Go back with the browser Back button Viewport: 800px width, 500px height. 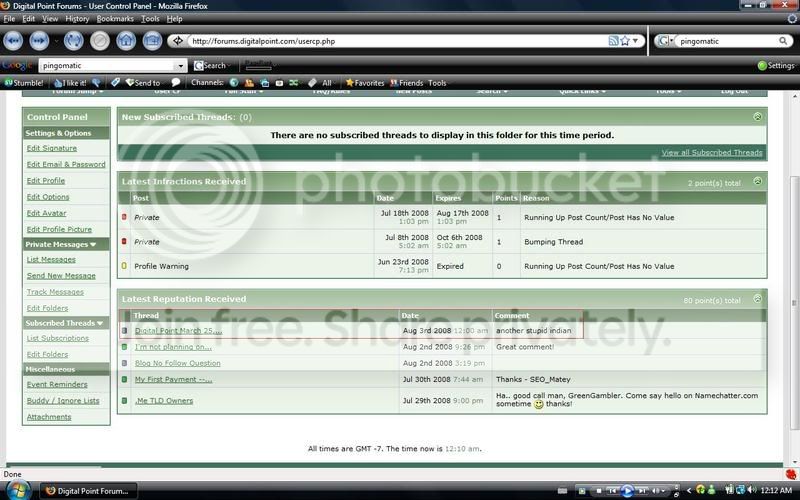[13, 41]
